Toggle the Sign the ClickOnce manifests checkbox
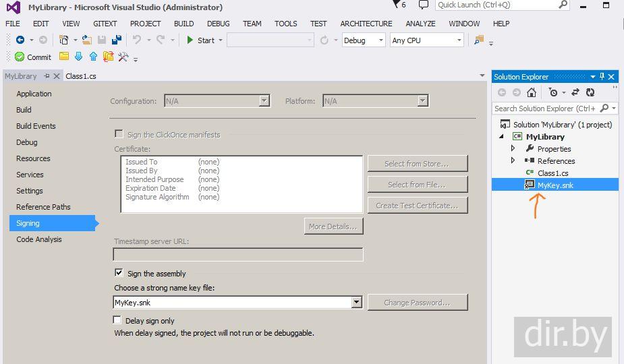Image resolution: width=624 pixels, height=364 pixels. [119, 134]
